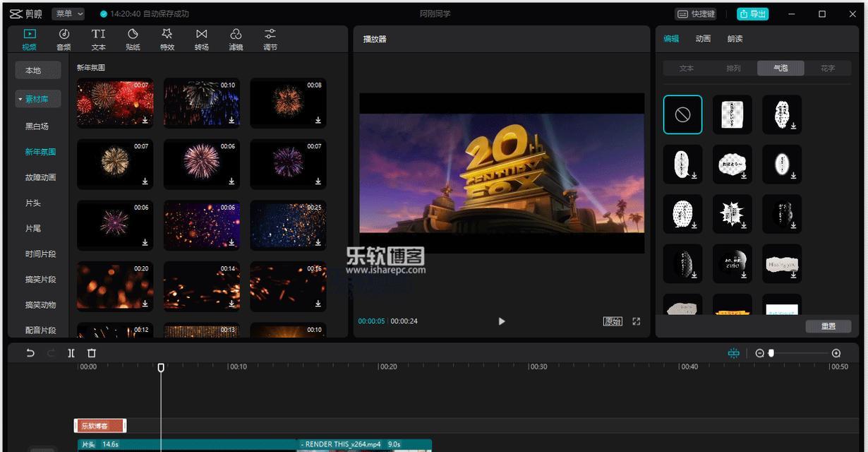Switch to the 编辑 edit tab
Image resolution: width=868 pixels, height=452 pixels.
pos(671,39)
